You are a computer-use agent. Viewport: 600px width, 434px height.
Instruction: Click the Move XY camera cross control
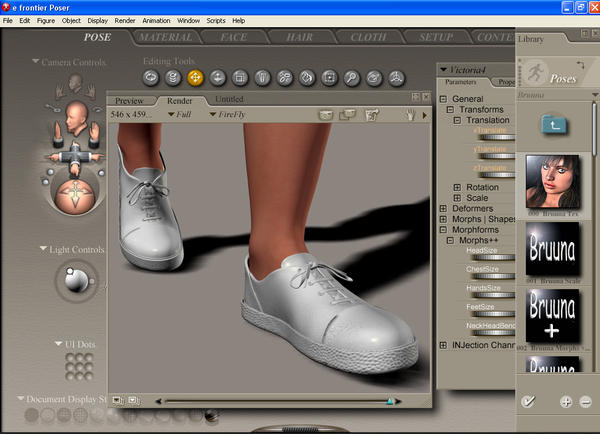click(x=75, y=157)
